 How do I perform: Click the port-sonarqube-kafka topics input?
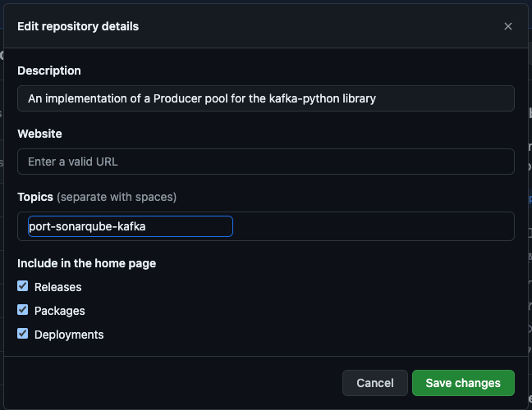click(131, 226)
